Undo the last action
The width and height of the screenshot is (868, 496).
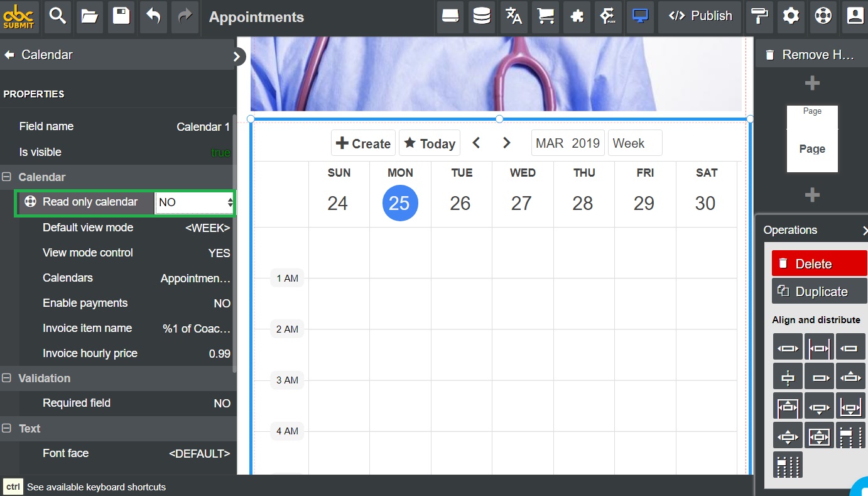click(153, 16)
